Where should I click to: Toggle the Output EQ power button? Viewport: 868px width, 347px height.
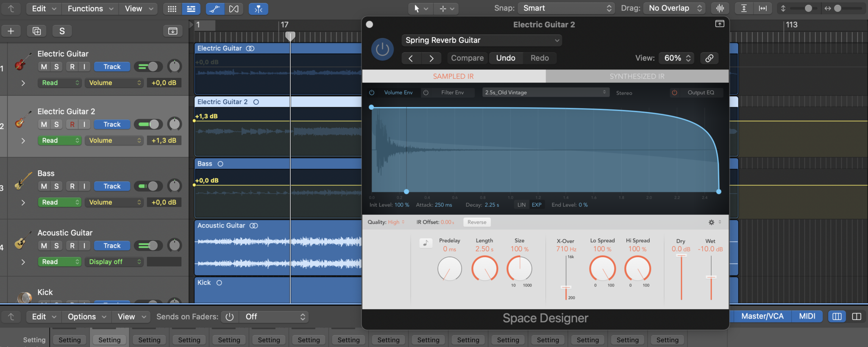tap(674, 92)
